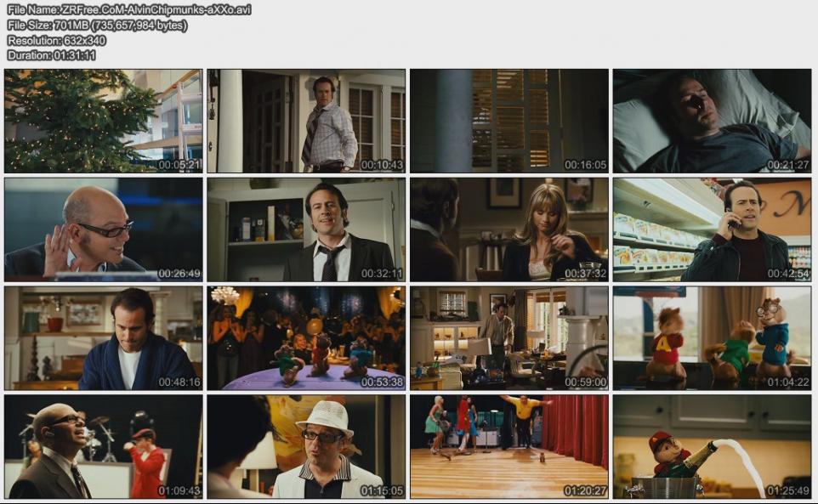The image size is (818, 504).
Task: Open the champagne bottle thumbnail at 01:25:49
Action: pyautogui.click(x=712, y=447)
